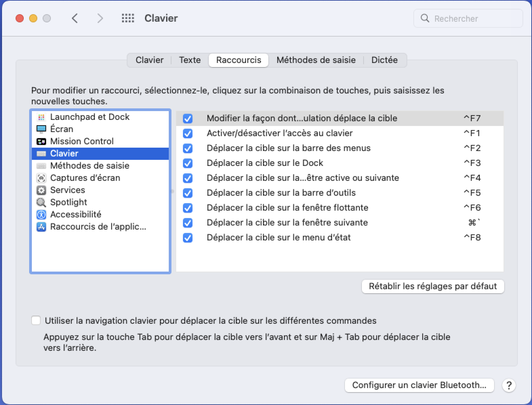Viewport: 532px width, 405px height.
Task: Click Configurer un clavier Bluetooth button
Action: click(x=419, y=385)
